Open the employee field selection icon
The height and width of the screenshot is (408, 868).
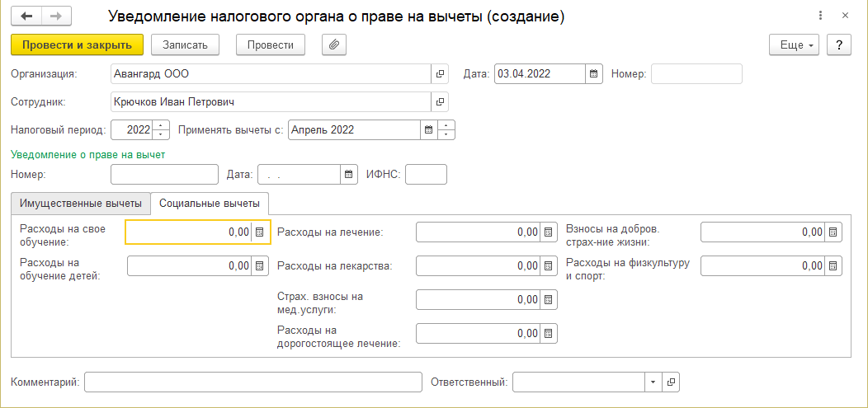(440, 102)
